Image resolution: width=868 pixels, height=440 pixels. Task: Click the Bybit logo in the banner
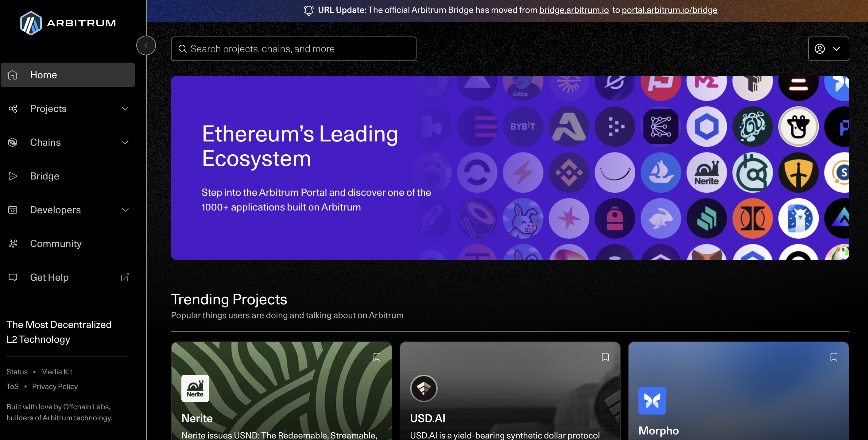point(523,127)
